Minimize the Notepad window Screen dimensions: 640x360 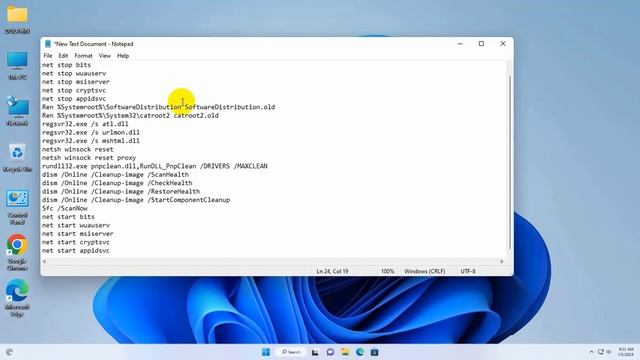[460, 44]
